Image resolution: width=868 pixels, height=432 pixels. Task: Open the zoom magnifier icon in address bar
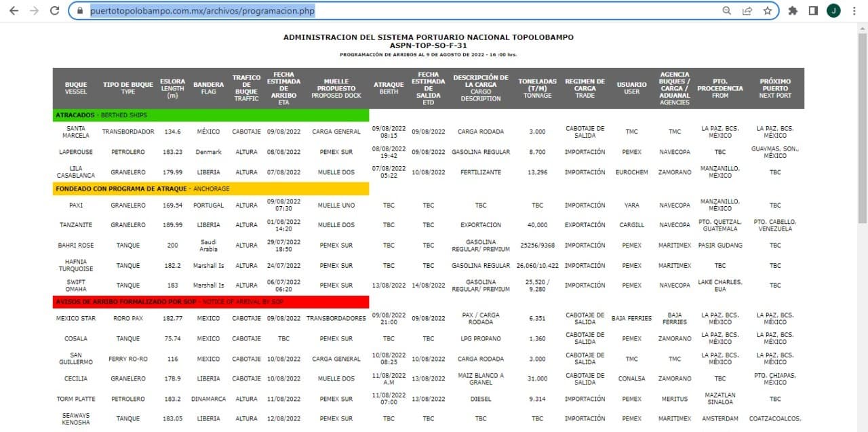[x=727, y=11]
